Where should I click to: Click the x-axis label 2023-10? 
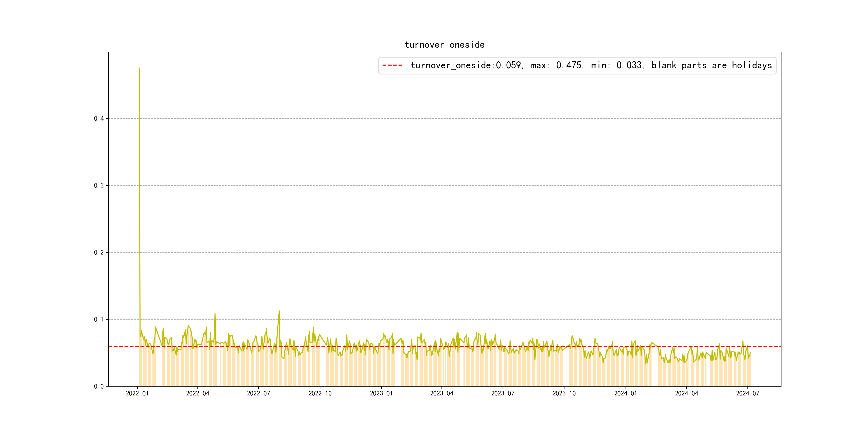tap(564, 393)
